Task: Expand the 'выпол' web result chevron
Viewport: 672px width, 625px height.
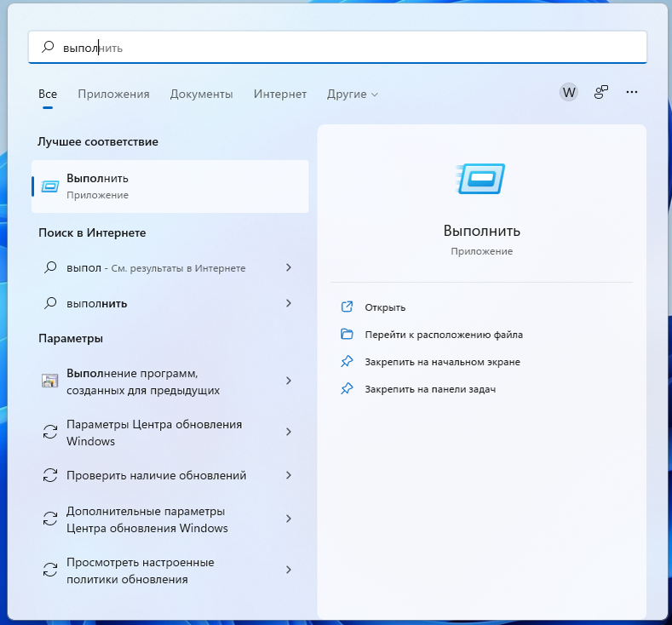Action: tap(289, 267)
